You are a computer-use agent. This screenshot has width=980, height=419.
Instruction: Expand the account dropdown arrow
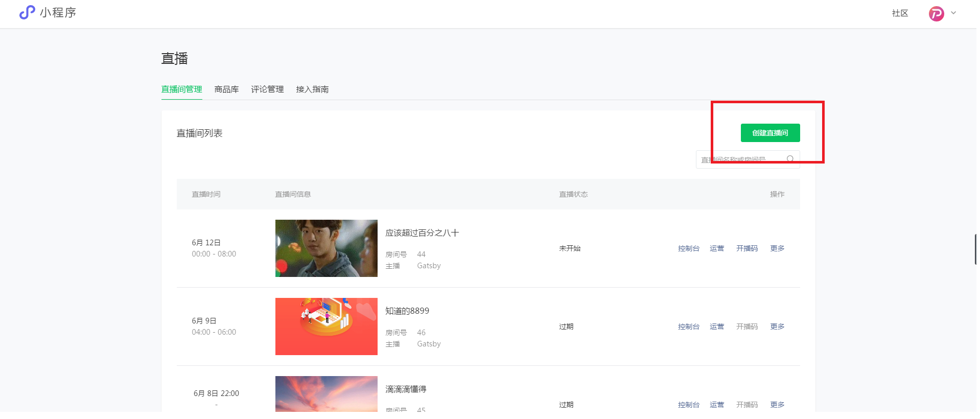pos(953,13)
